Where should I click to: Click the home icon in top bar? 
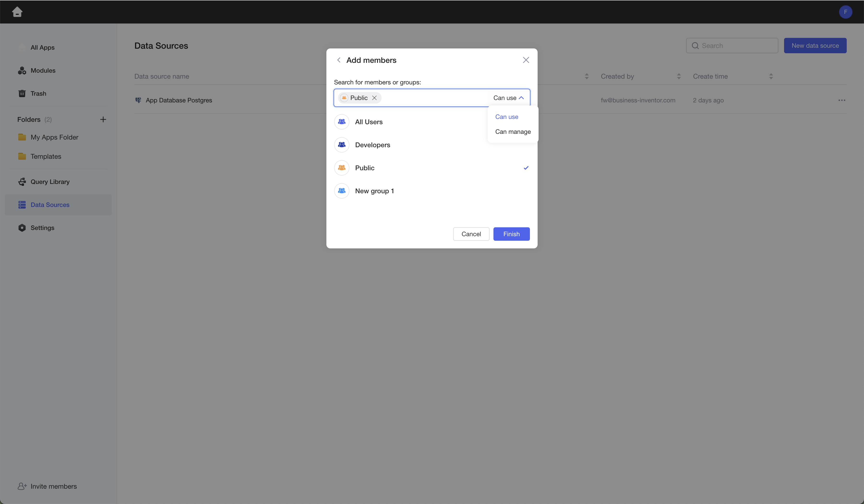[17, 12]
